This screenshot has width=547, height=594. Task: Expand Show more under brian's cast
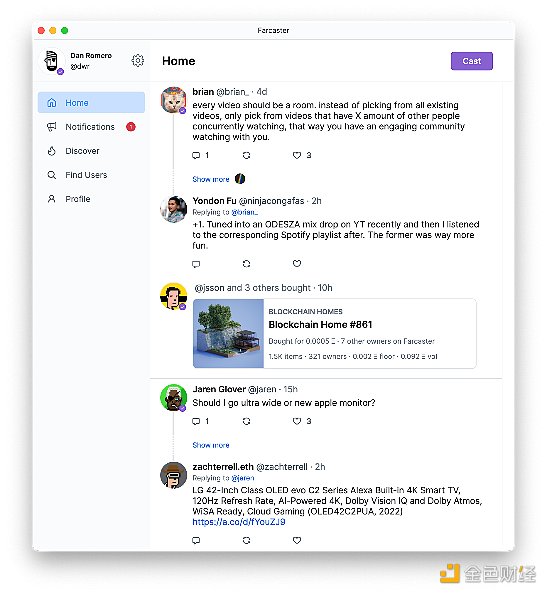(x=211, y=179)
